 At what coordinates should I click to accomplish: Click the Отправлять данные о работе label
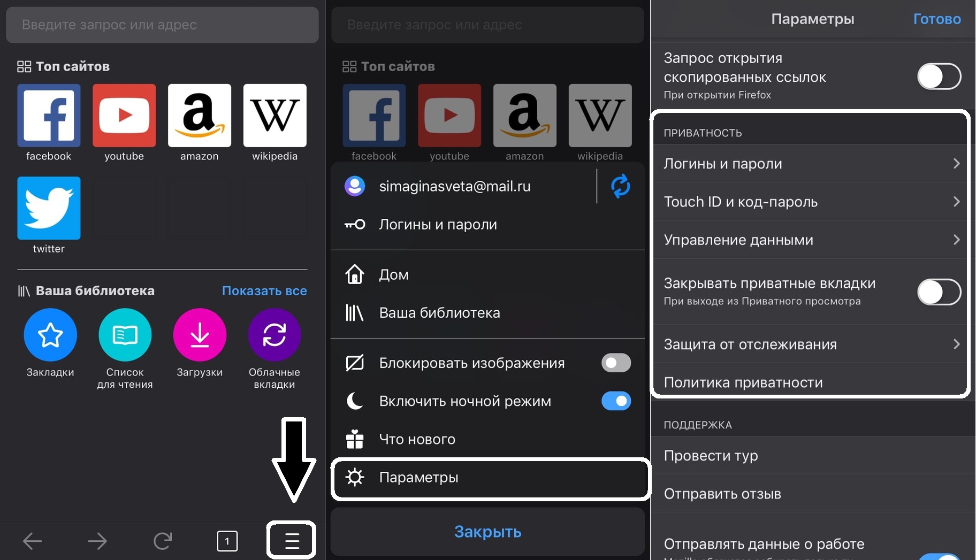coord(764,544)
